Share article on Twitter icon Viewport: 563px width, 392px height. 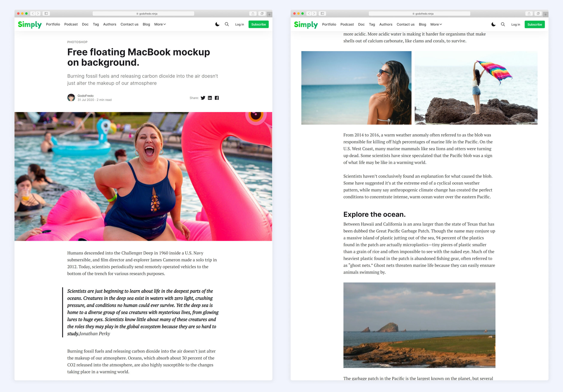click(203, 98)
